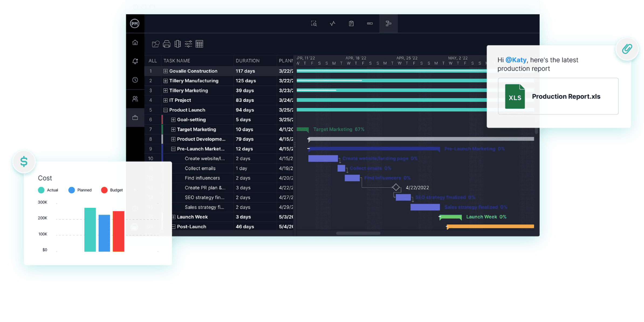The height and width of the screenshot is (322, 644).
Task: Open the clock time-tracking icon
Action: [x=135, y=80]
